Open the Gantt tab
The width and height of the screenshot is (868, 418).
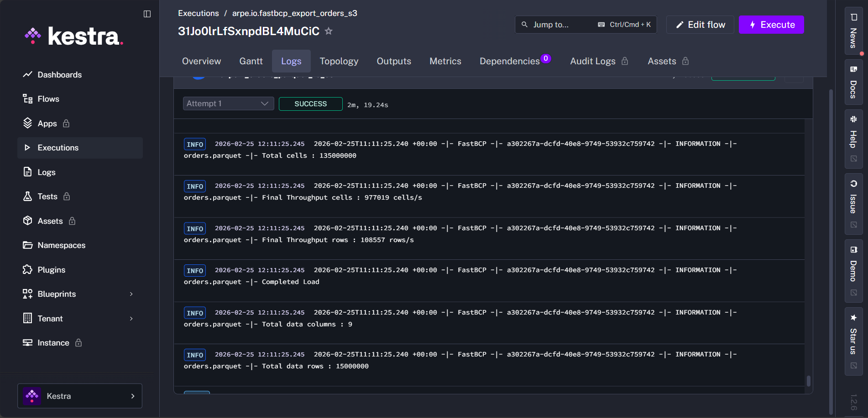(251, 61)
